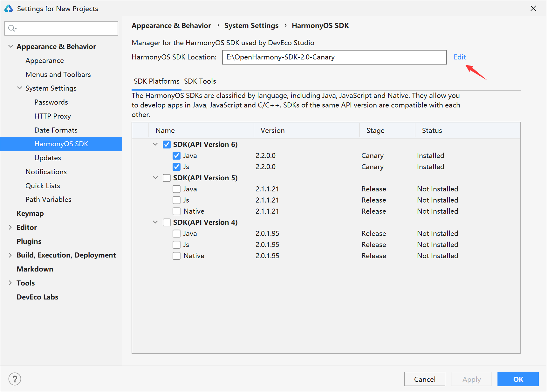Open help via the question mark icon
This screenshot has width=547, height=392.
click(15, 379)
